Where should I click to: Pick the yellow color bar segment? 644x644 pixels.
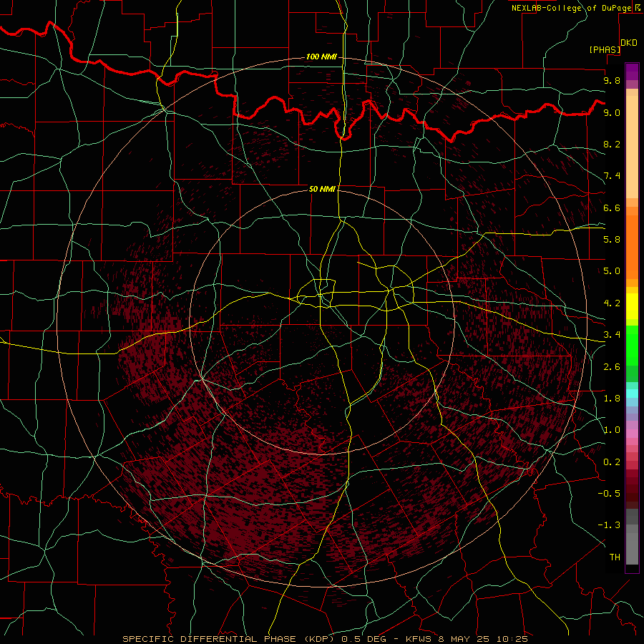click(632, 306)
